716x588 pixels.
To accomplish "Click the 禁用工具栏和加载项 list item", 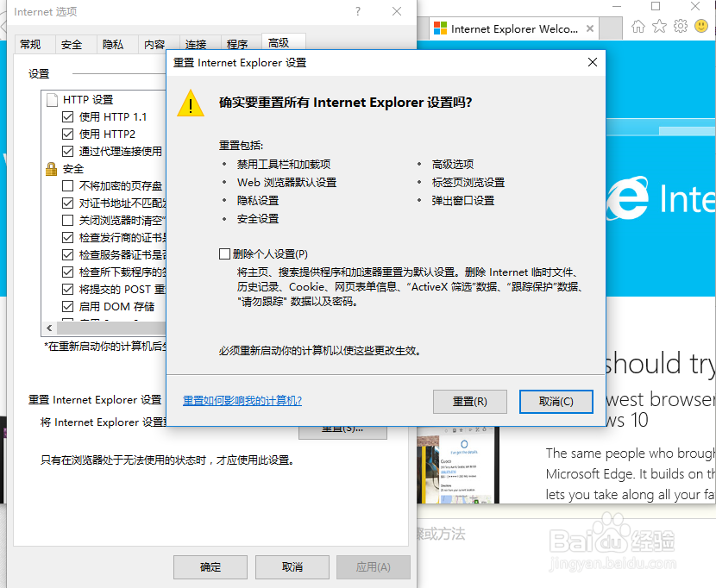I will 284,165.
